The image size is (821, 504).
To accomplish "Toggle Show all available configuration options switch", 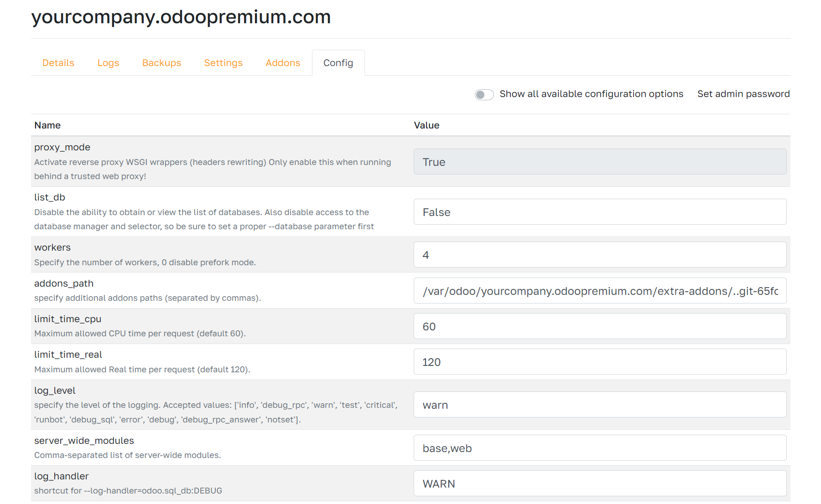I will (x=484, y=94).
